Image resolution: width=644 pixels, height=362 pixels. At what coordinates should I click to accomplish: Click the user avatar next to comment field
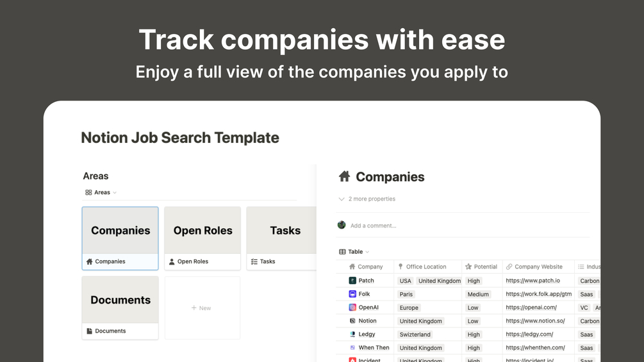click(342, 225)
